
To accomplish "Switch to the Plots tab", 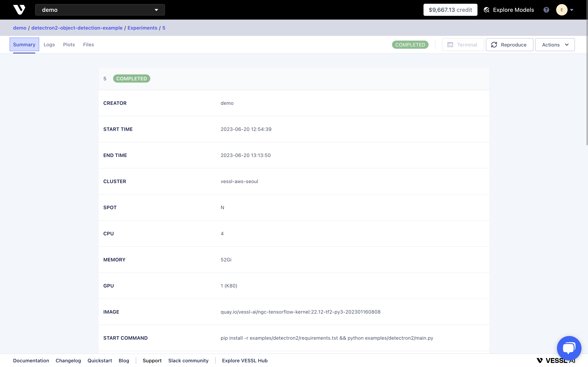I will 69,45.
